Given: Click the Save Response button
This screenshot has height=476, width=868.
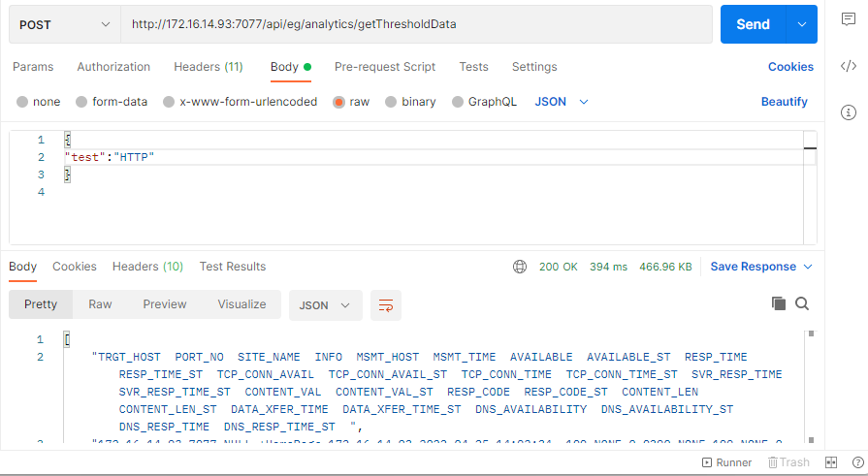Looking at the screenshot, I should (753, 267).
